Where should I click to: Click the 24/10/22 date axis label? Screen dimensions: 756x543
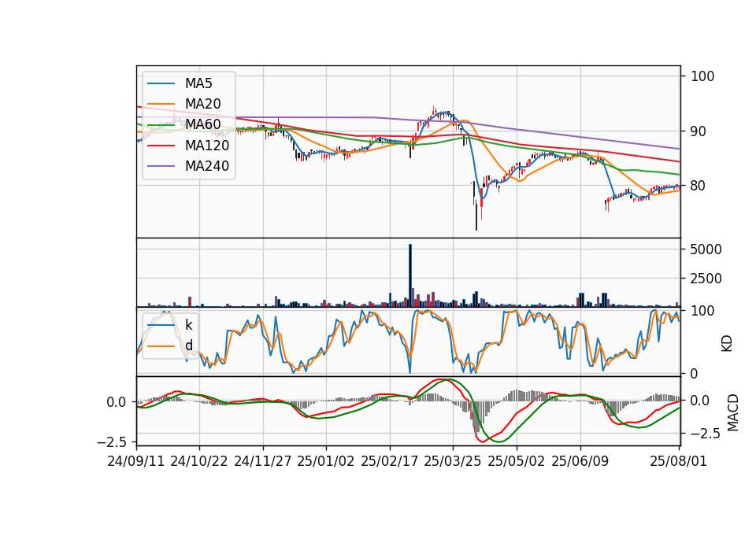[x=199, y=461]
